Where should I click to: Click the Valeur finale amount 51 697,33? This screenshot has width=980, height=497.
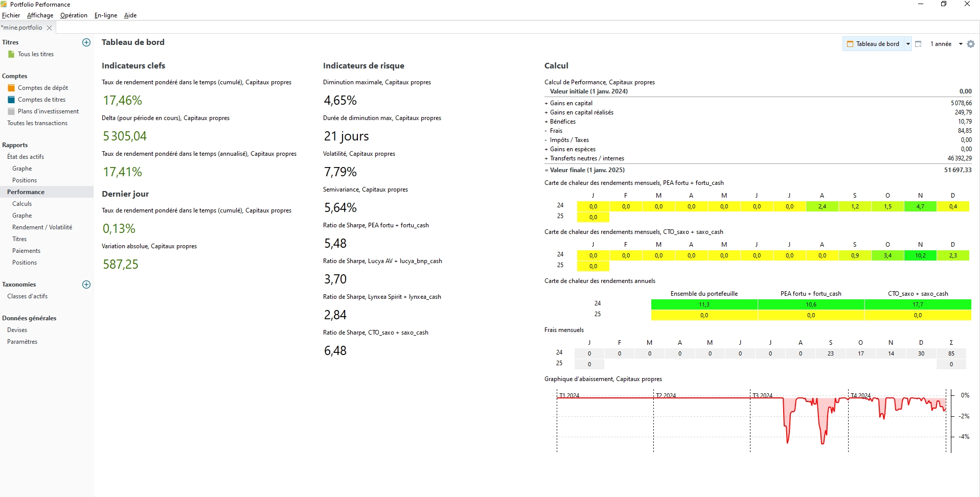coord(958,170)
